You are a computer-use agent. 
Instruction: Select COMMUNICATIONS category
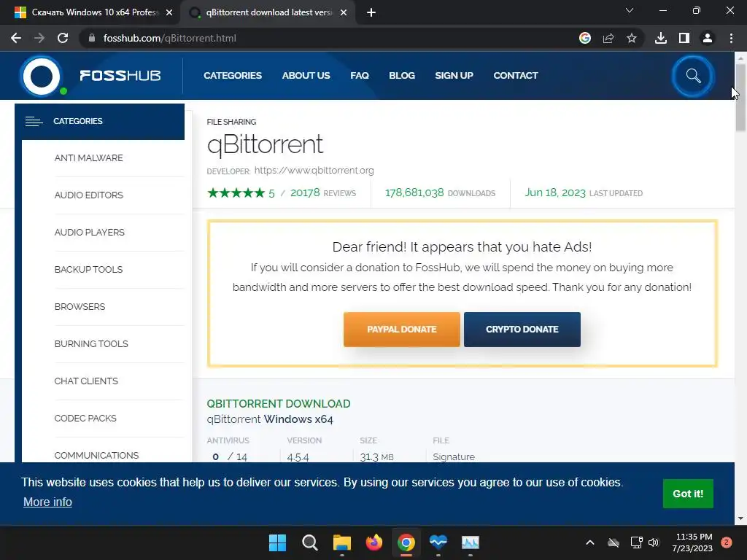(x=96, y=455)
